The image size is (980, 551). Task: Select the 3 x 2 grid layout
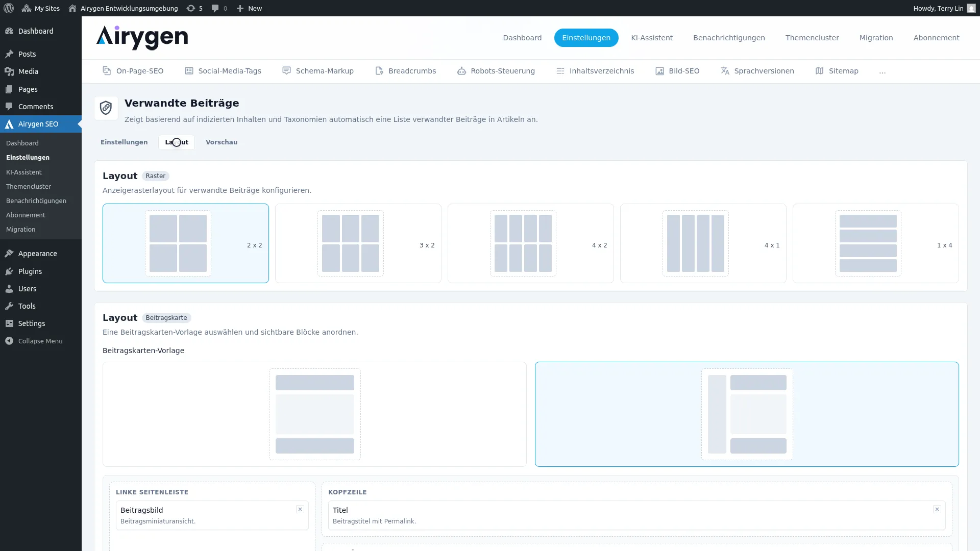[x=358, y=243]
